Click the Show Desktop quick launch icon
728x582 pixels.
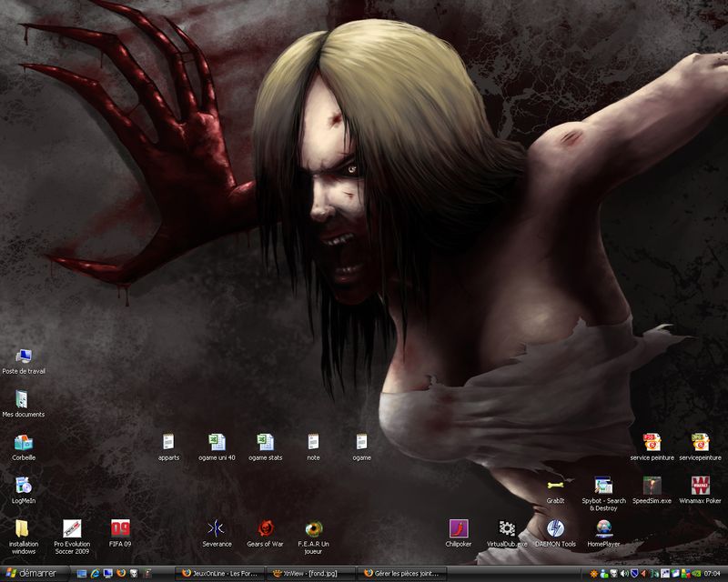coord(82,574)
